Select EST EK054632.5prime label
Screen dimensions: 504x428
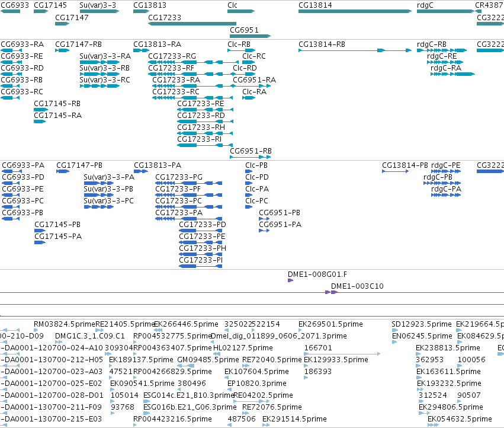point(460,419)
